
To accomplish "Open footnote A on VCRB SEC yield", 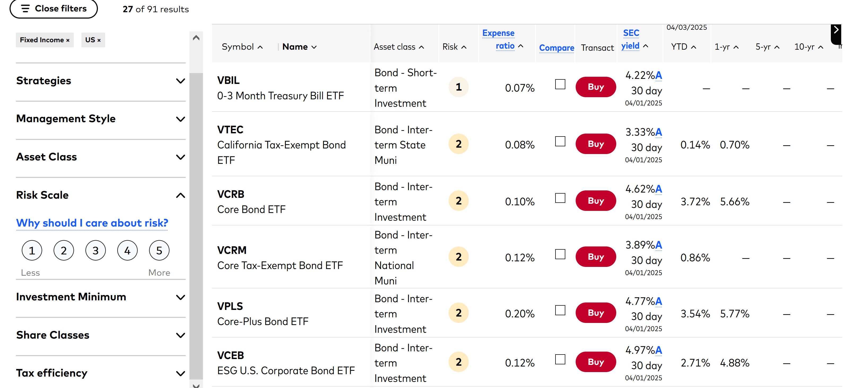I will pos(659,189).
